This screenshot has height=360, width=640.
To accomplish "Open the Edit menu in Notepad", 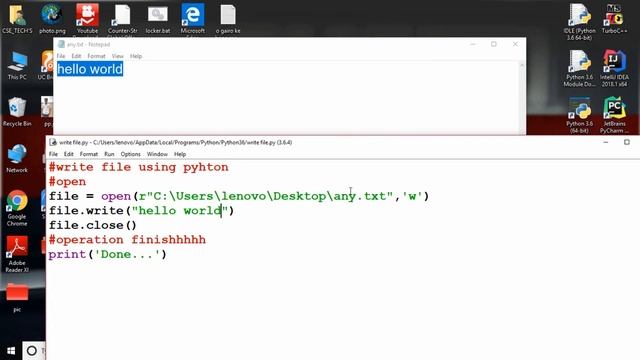I will 76,56.
